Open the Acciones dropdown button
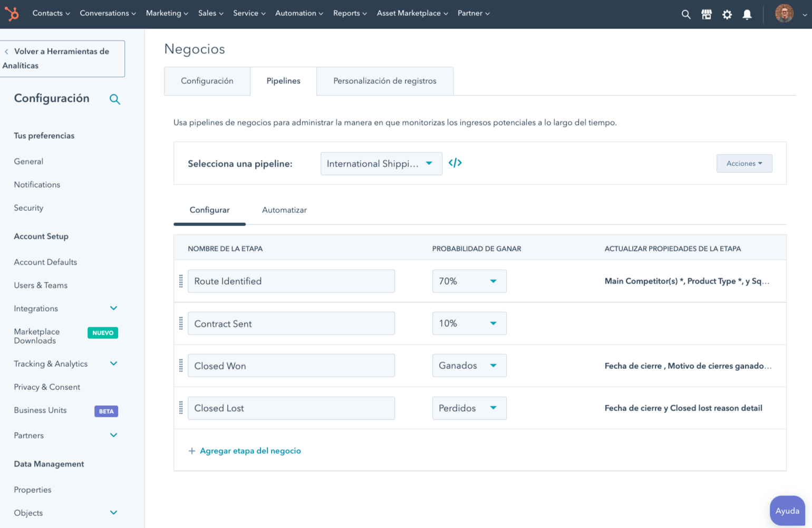This screenshot has width=812, height=528. (744, 163)
